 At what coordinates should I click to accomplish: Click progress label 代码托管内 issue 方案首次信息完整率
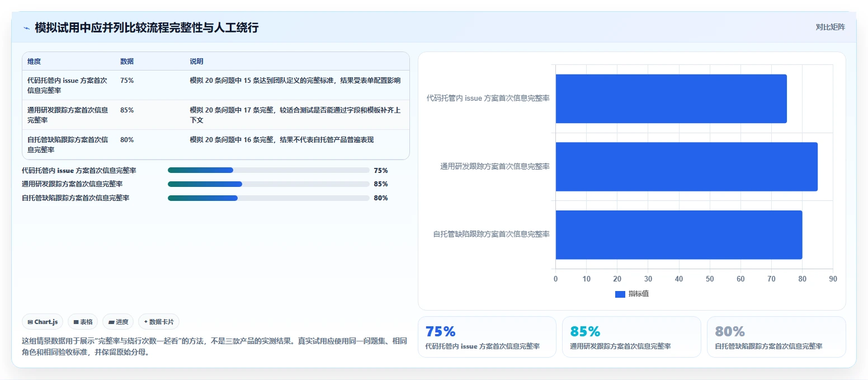pos(79,170)
